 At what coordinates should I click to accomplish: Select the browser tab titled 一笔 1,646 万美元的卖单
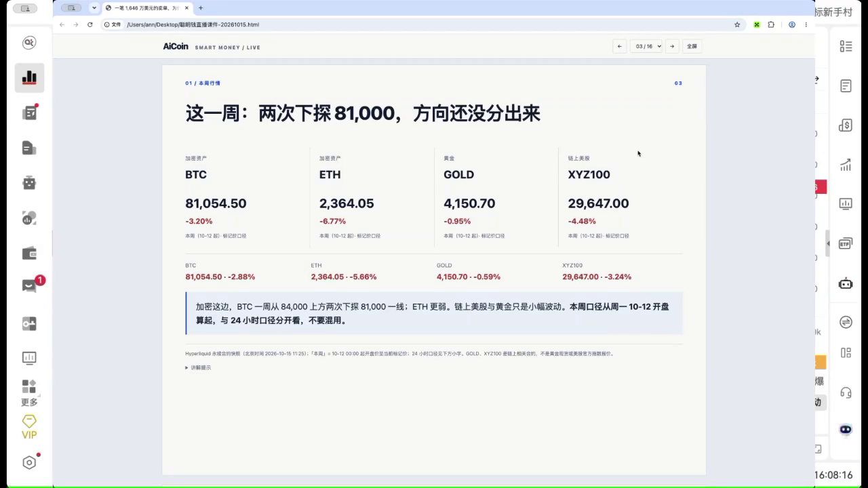148,8
